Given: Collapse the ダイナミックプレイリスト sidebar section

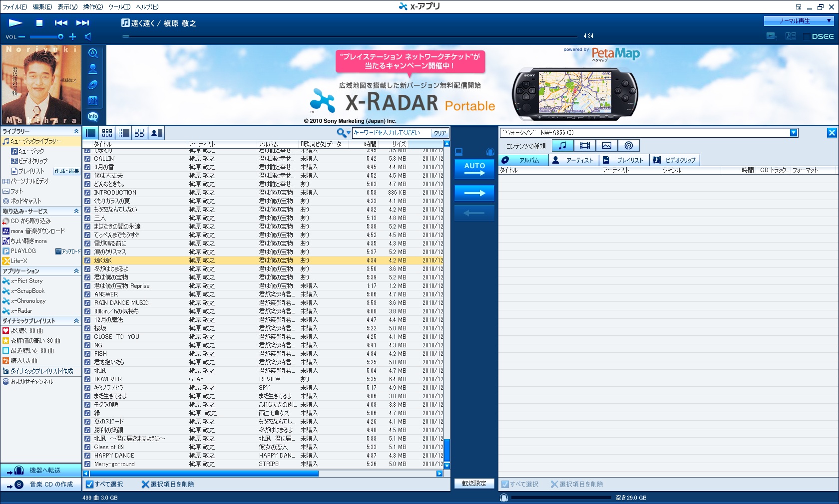Looking at the screenshot, I should click(x=76, y=321).
